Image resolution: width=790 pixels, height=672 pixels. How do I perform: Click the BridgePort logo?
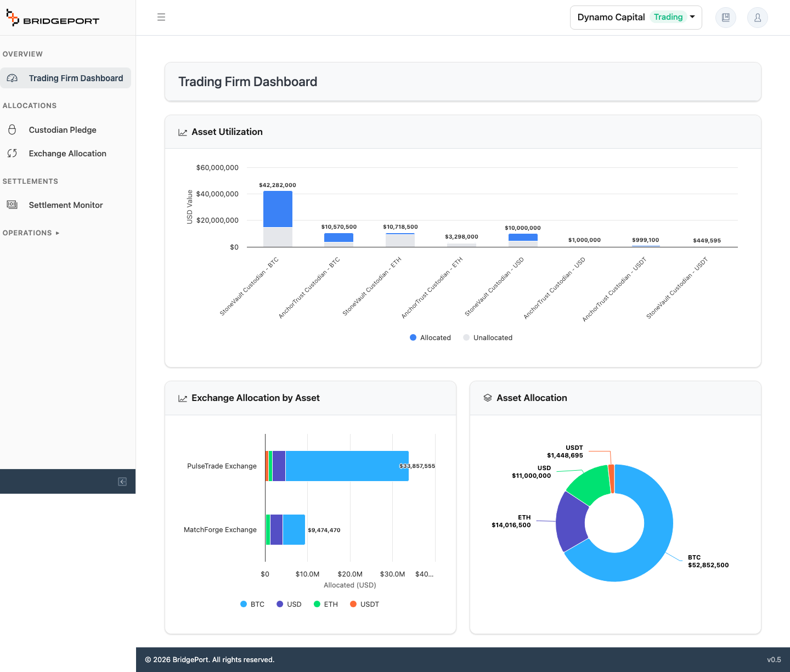tap(53, 18)
